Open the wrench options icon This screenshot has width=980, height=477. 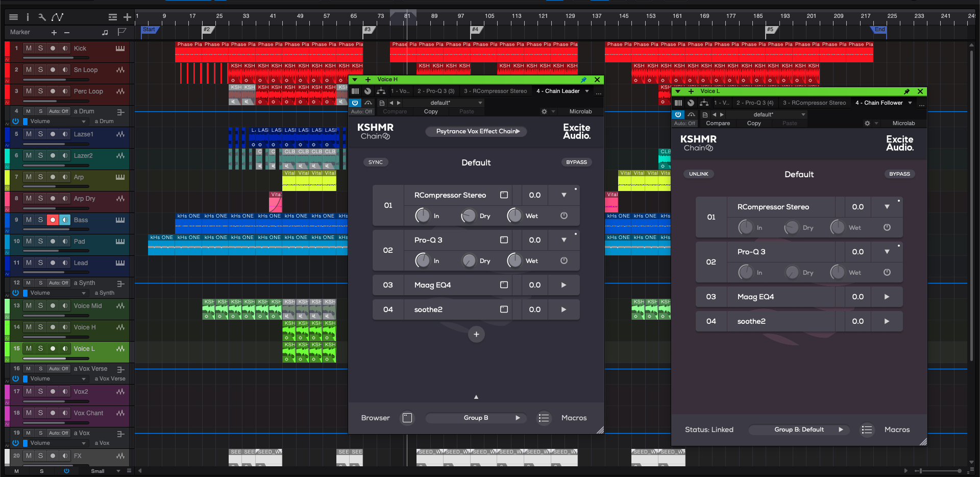click(x=42, y=17)
